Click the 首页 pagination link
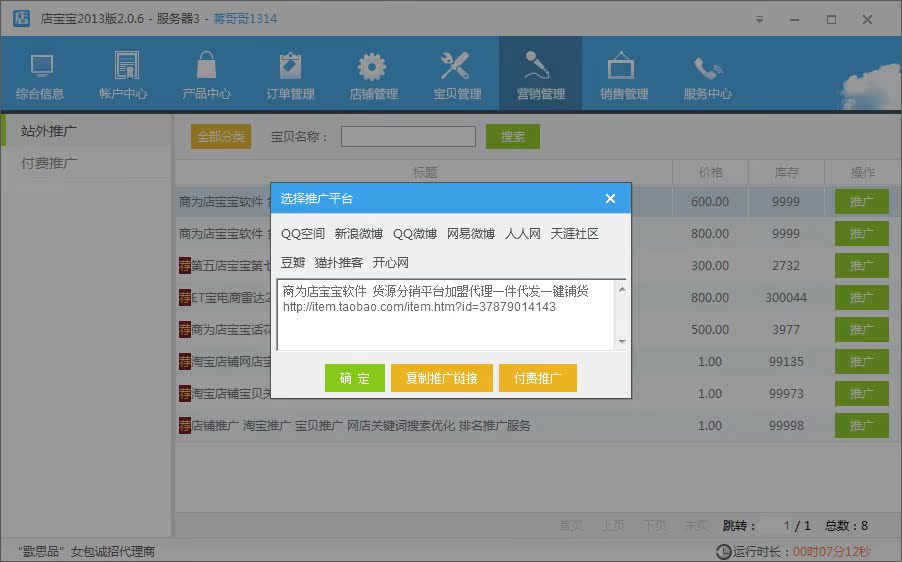 click(571, 525)
